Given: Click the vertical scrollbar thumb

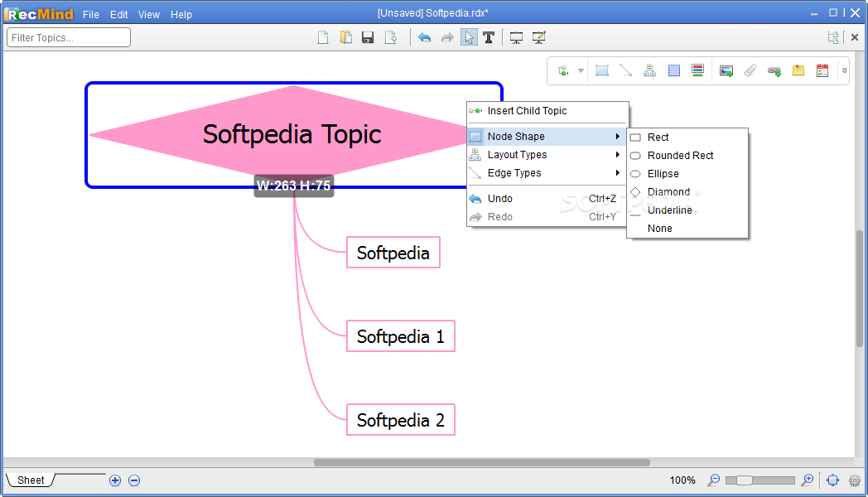Looking at the screenshot, I should click(x=860, y=288).
